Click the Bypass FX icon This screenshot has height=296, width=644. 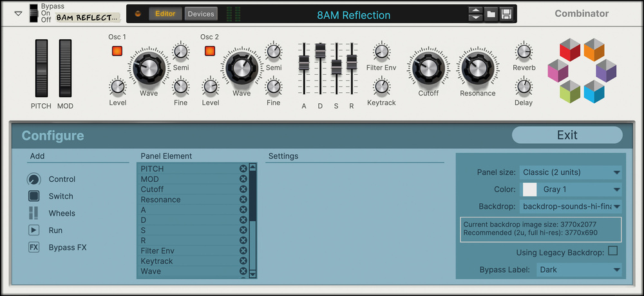[x=33, y=247]
